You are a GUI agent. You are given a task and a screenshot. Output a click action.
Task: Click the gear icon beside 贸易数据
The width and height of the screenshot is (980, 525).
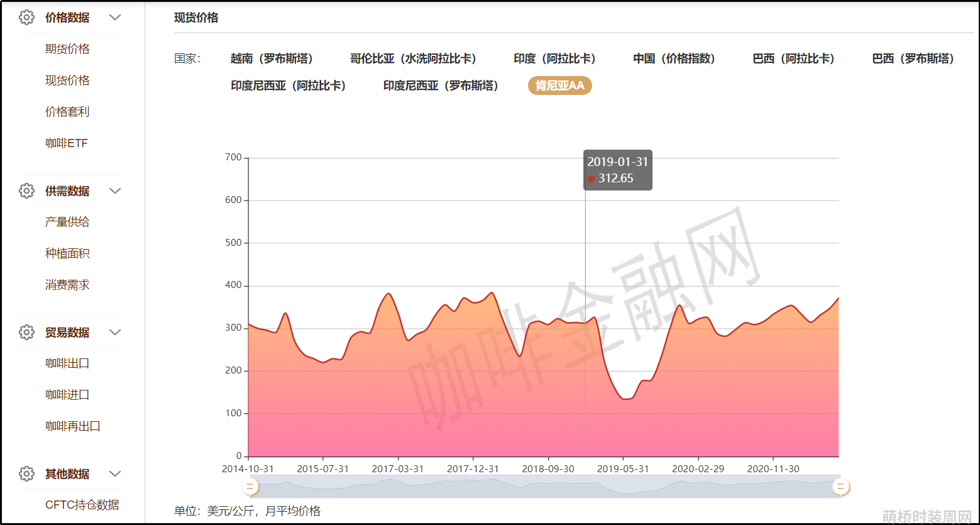click(26, 332)
